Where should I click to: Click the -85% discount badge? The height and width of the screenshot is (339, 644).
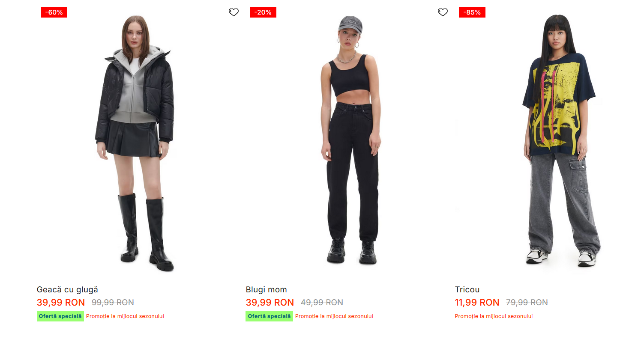[x=472, y=12]
